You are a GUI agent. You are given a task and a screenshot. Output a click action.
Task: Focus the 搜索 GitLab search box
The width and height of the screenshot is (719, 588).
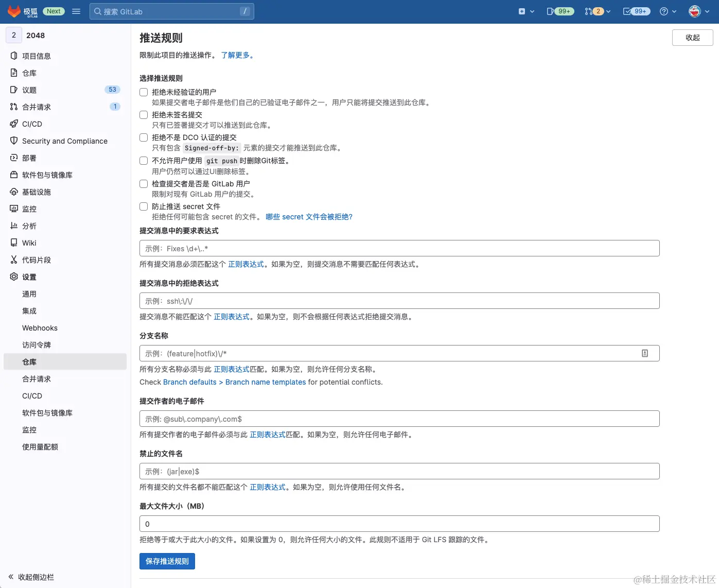tap(171, 11)
